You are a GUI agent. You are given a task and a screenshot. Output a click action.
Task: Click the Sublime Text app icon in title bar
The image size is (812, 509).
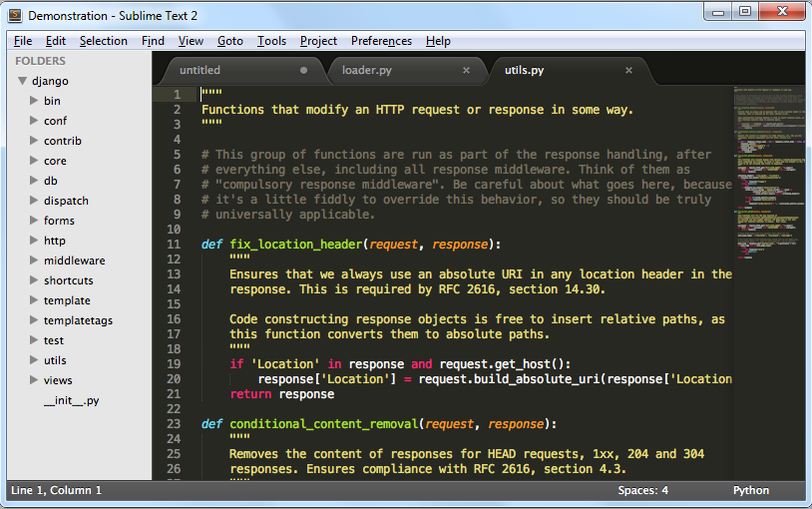(15, 16)
